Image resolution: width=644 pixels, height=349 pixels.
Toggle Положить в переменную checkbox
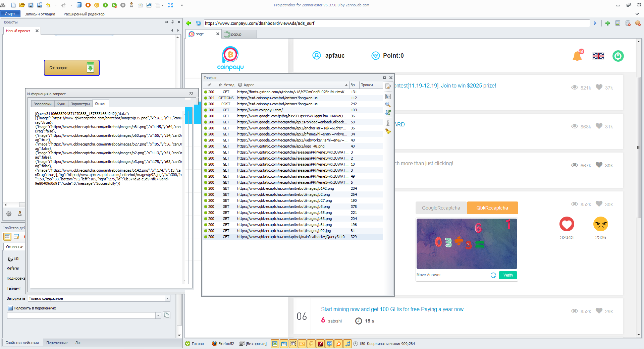(10, 308)
